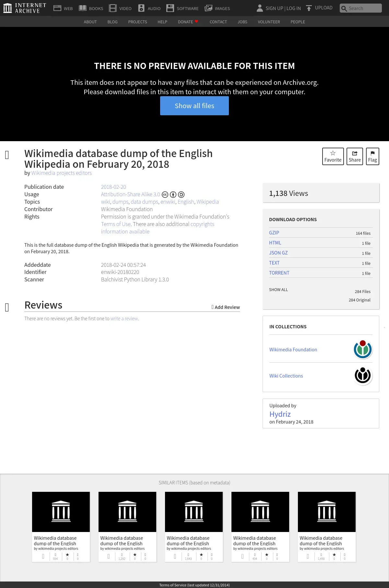
Task: Open the Terms of Service footer link
Action: coord(194,585)
